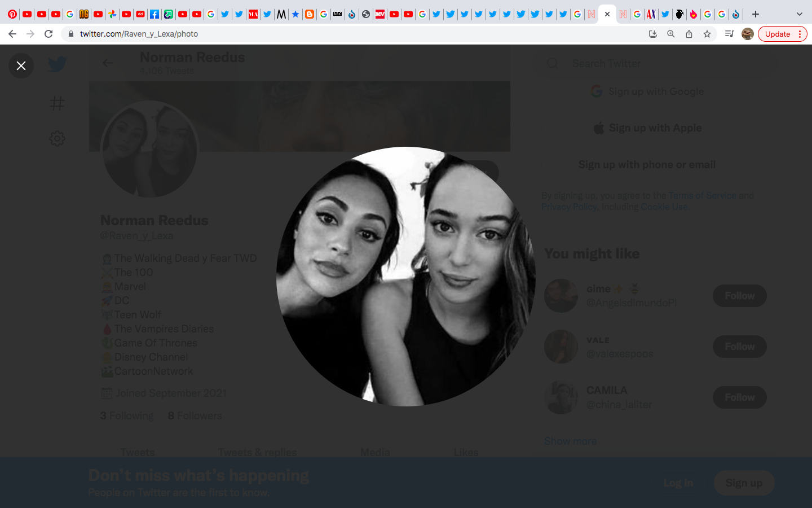Switch to the Tweets & replies tab

click(257, 452)
